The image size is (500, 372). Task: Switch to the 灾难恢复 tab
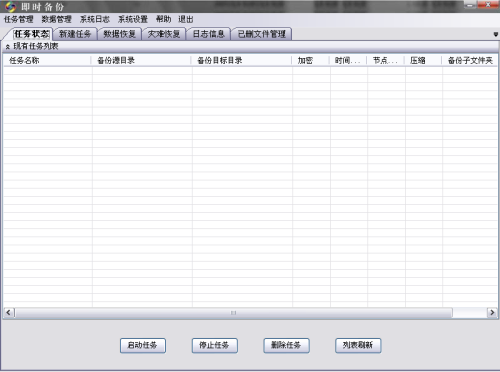tap(164, 34)
